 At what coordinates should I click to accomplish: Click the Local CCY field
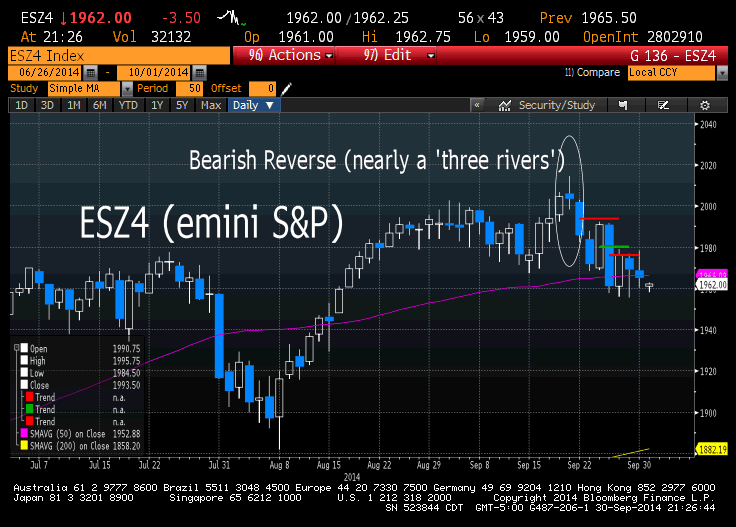tap(671, 73)
